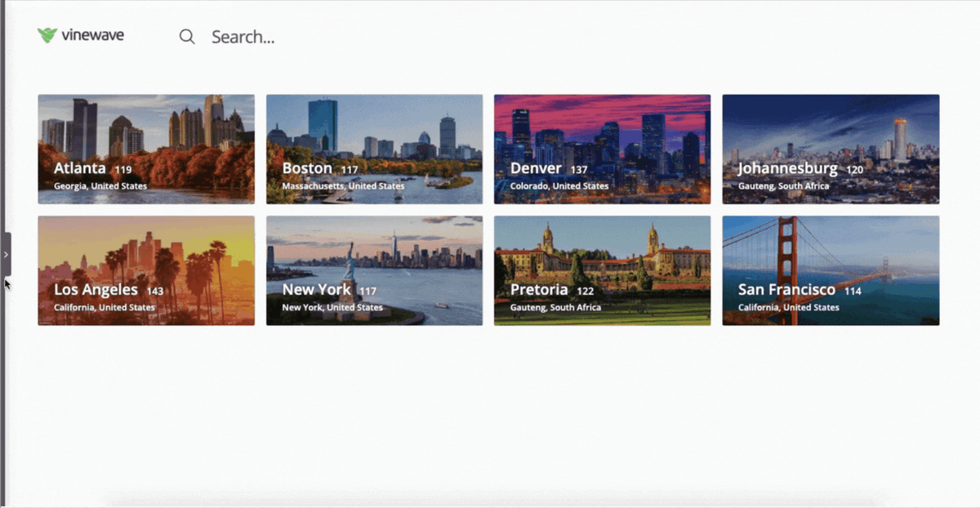Open the Denver city card
This screenshot has height=508, width=980.
602,149
